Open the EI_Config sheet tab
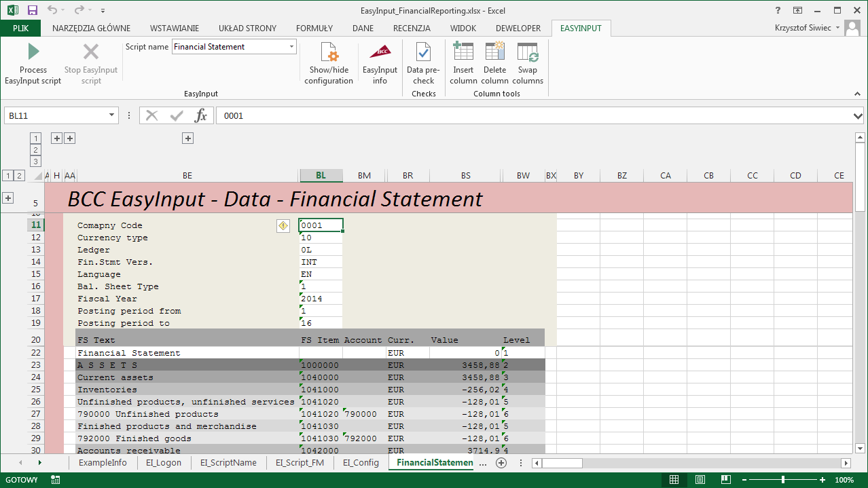The image size is (868, 488). click(x=361, y=463)
